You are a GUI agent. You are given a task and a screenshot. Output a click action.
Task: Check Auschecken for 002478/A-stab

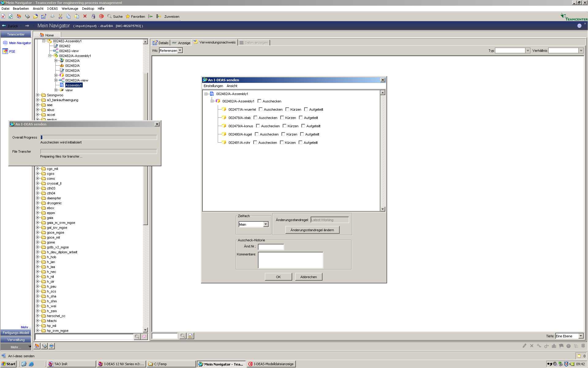tap(255, 117)
